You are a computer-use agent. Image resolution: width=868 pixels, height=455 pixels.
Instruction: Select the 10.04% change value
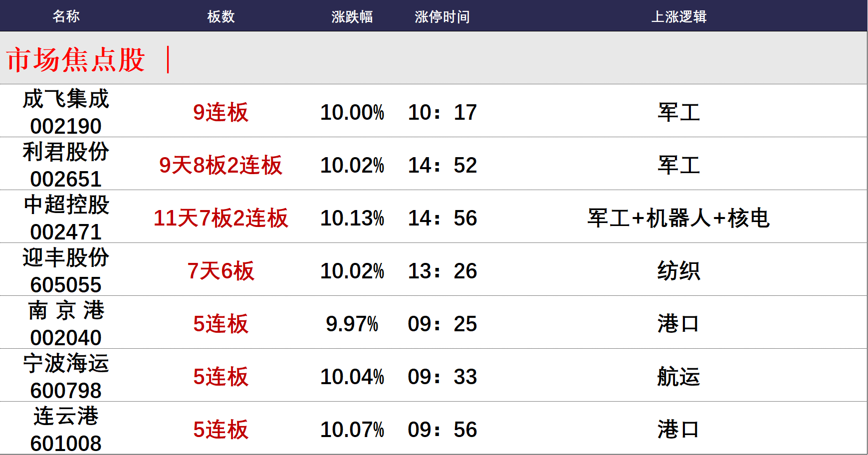click(352, 377)
